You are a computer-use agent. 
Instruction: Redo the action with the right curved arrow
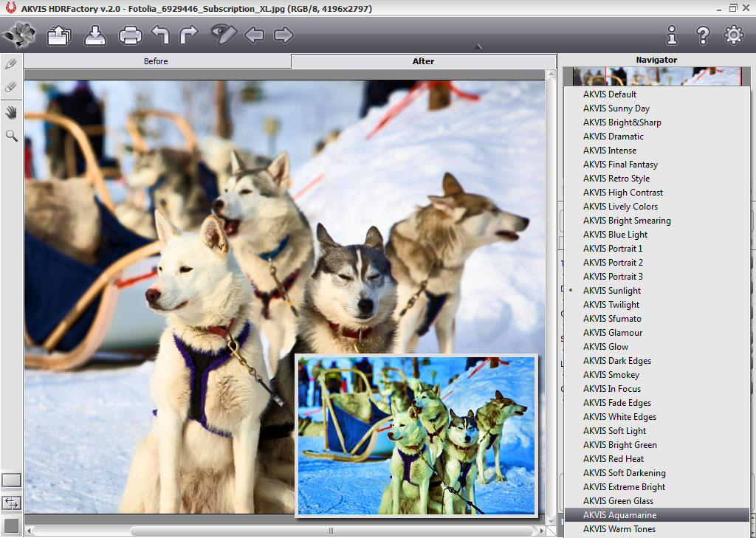[x=189, y=35]
